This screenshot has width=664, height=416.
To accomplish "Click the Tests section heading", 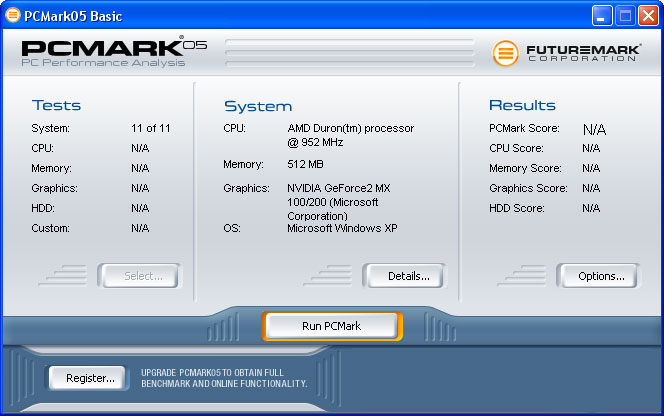I will 56,105.
